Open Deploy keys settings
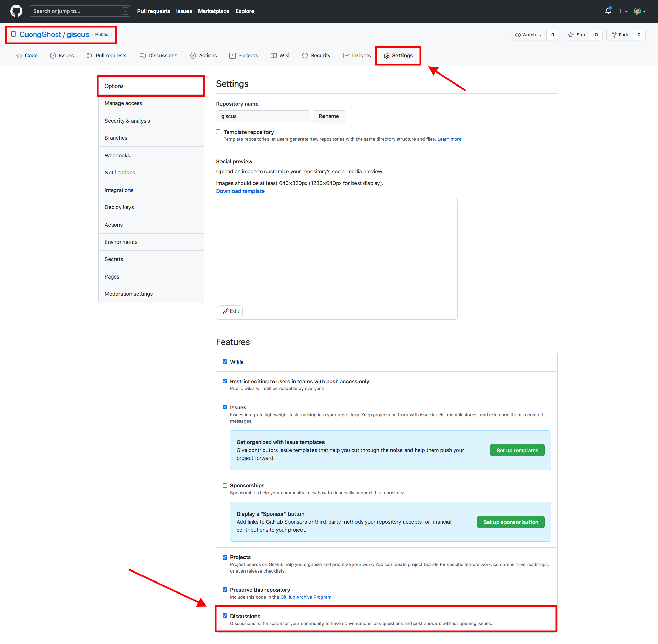658x644 pixels. [151, 207]
